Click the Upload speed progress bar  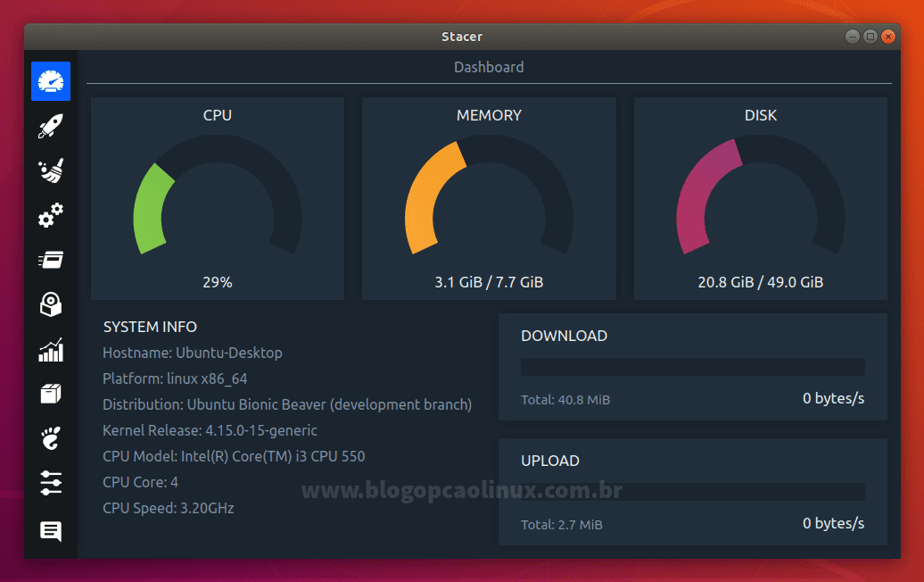[693, 492]
